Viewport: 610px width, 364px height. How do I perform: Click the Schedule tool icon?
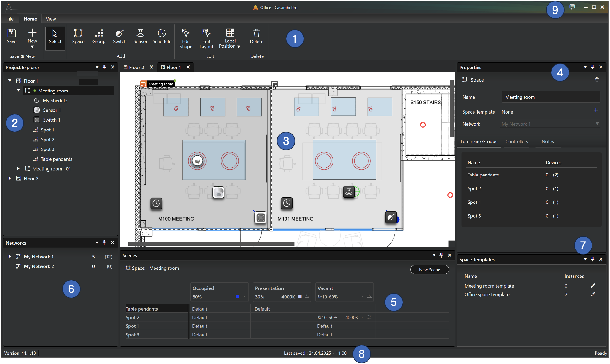(x=162, y=36)
